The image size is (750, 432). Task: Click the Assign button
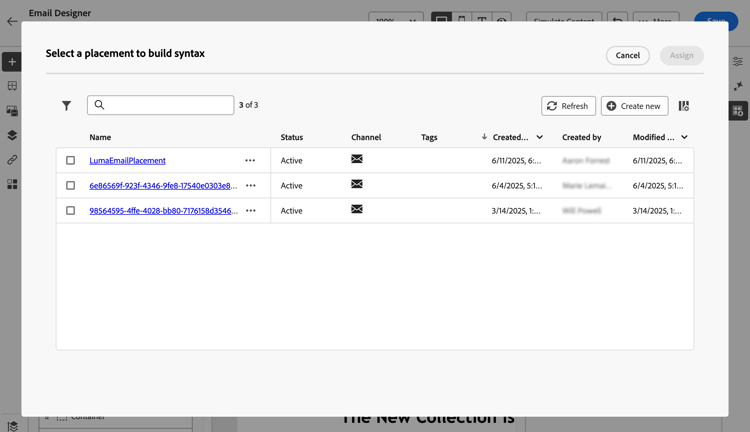(x=682, y=55)
